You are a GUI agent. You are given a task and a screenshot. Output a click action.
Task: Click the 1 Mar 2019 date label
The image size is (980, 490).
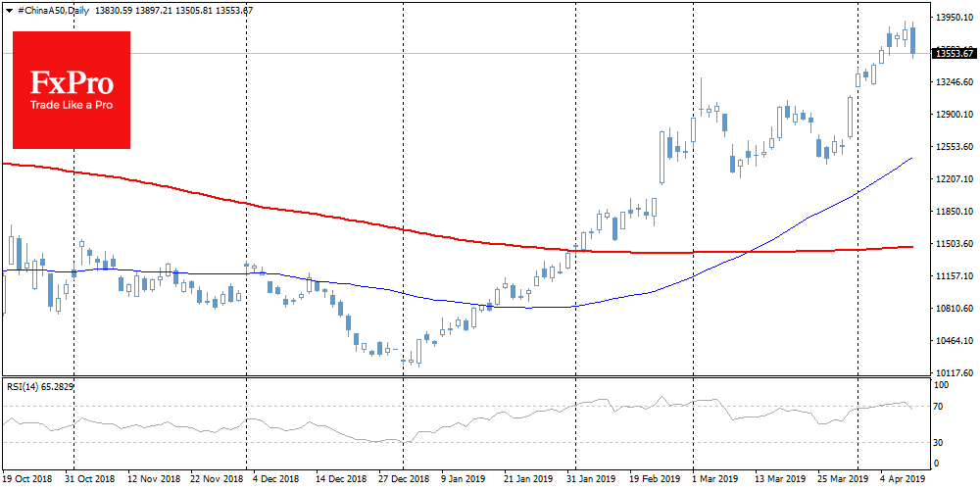[713, 479]
